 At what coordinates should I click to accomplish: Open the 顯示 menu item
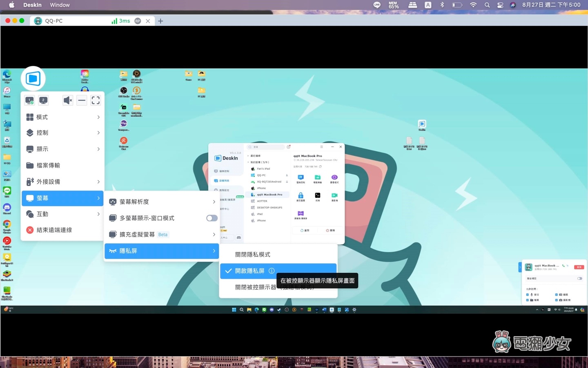coord(62,149)
